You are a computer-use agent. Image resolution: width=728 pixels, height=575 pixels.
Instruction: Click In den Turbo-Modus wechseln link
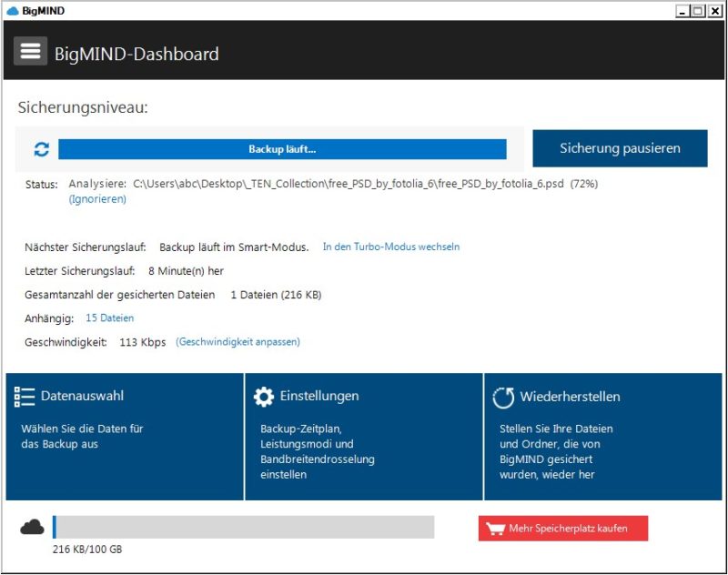click(391, 247)
